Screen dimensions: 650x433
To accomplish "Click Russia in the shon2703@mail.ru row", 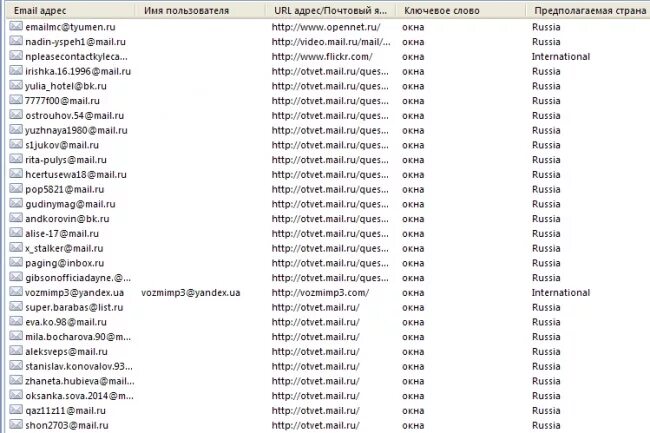I will point(546,426).
